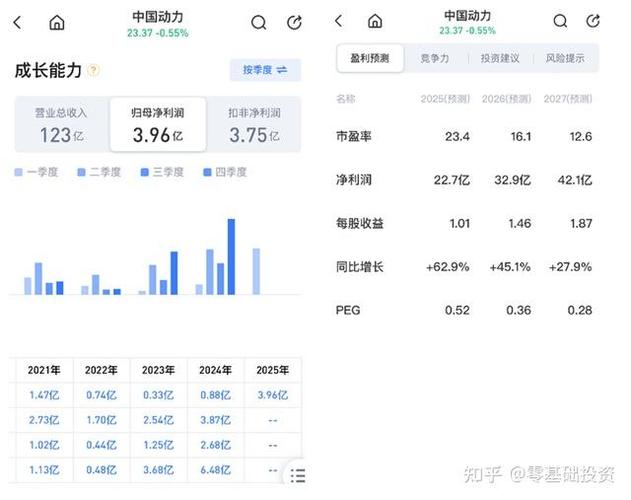Select the 2.73亿 table cell
Viewport: 631px width, 500px height.
pos(44,420)
